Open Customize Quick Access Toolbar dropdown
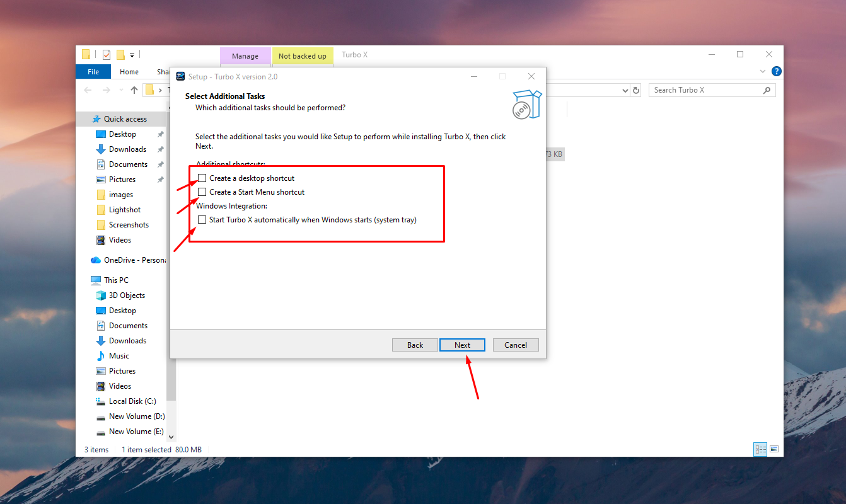The image size is (846, 504). [x=132, y=55]
